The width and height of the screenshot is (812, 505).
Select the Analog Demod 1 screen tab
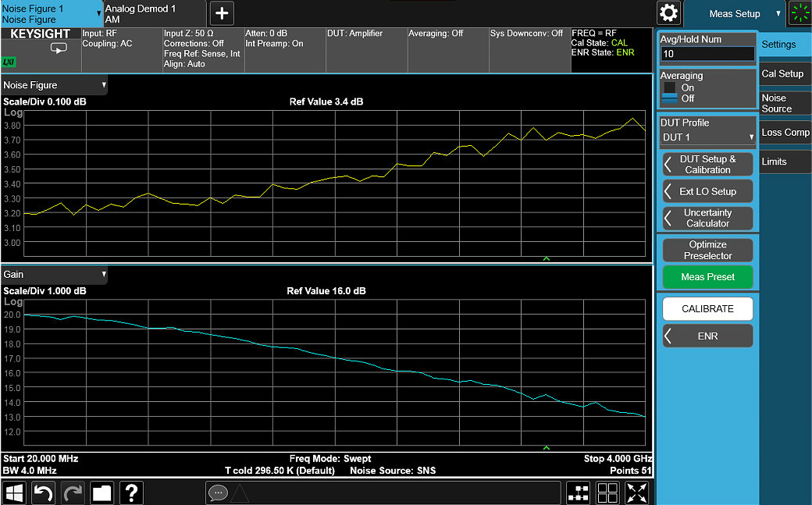(x=155, y=13)
